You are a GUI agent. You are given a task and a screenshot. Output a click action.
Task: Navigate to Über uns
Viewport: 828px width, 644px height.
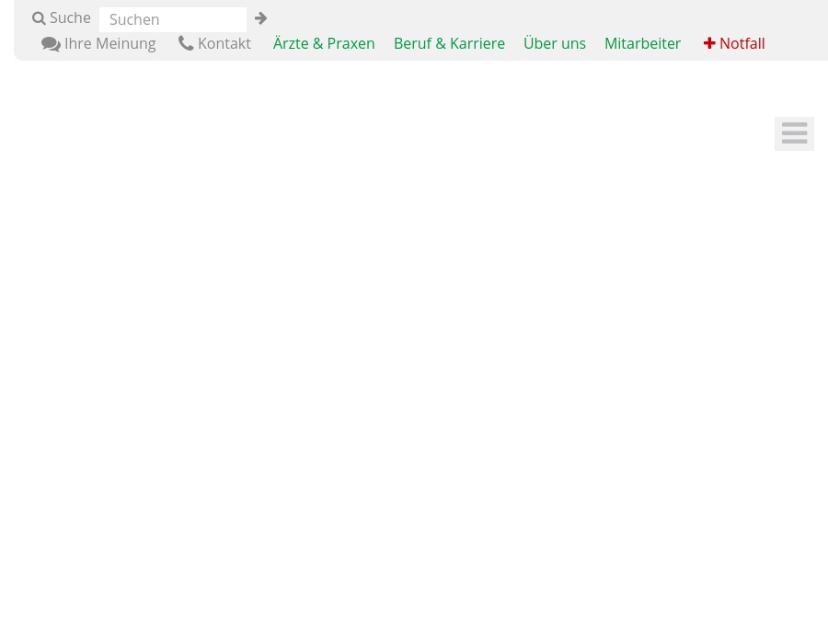coord(554,43)
